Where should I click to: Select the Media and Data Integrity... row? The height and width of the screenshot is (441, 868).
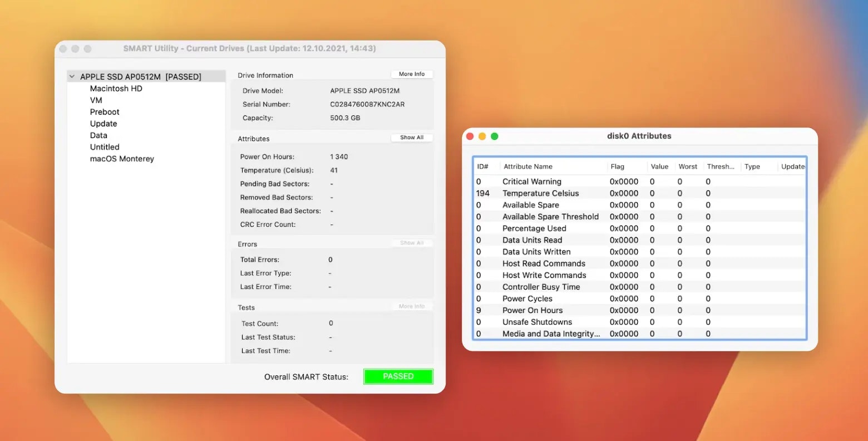pos(640,334)
